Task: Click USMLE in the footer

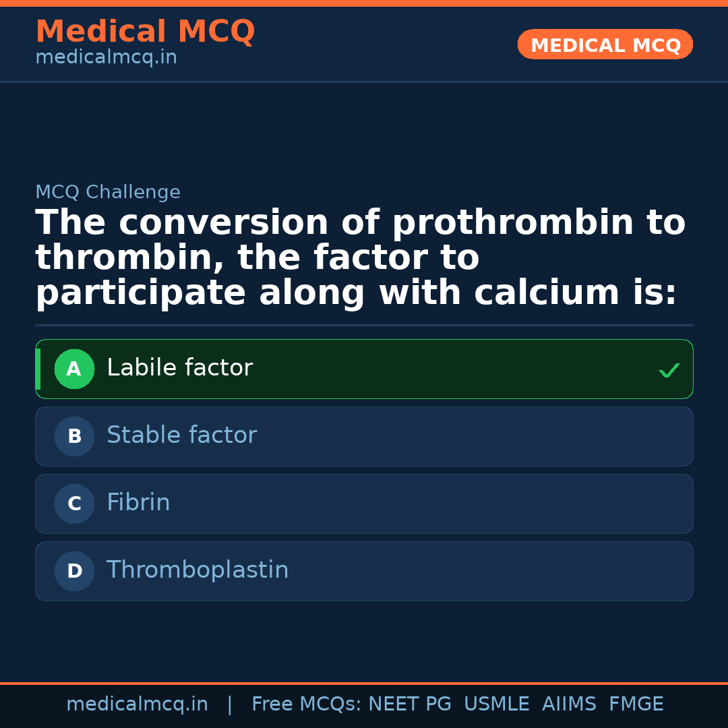Action: [x=496, y=704]
